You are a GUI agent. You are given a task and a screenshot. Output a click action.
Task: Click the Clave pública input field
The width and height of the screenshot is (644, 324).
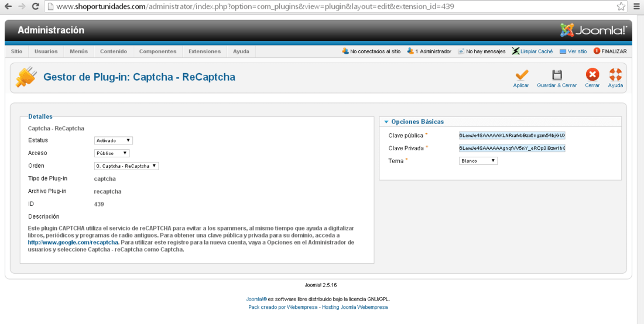click(x=512, y=136)
